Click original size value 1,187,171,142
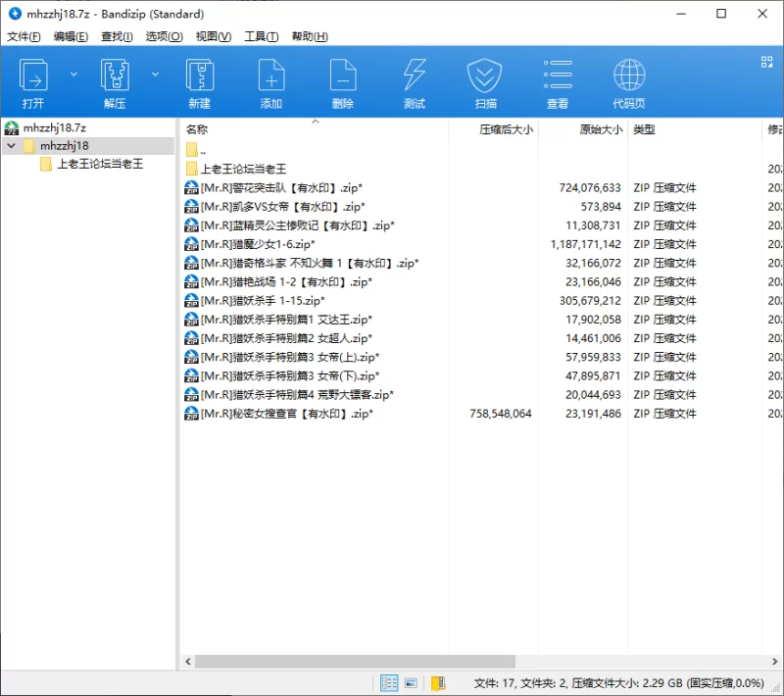 pos(585,244)
